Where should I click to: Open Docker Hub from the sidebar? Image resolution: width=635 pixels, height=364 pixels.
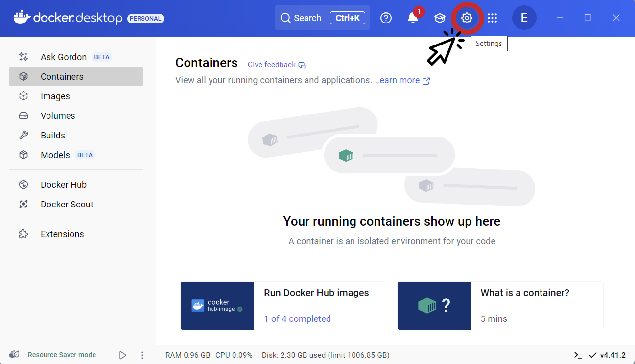[x=23, y=184]
